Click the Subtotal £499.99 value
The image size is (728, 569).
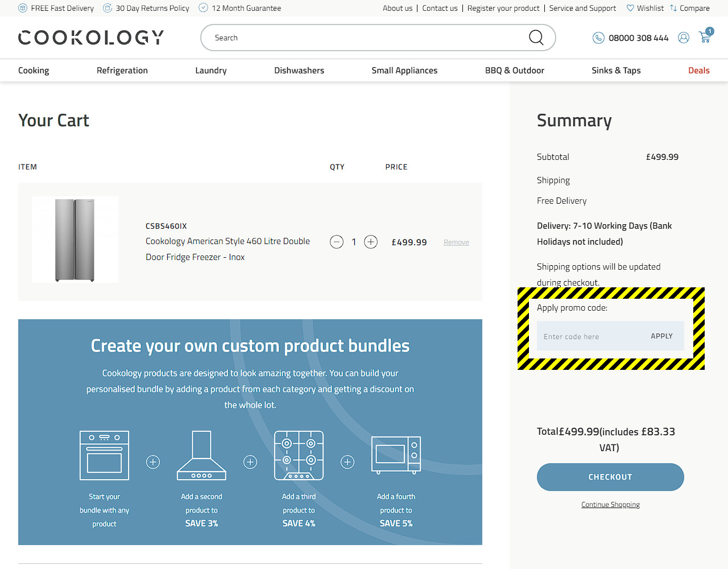tap(662, 157)
